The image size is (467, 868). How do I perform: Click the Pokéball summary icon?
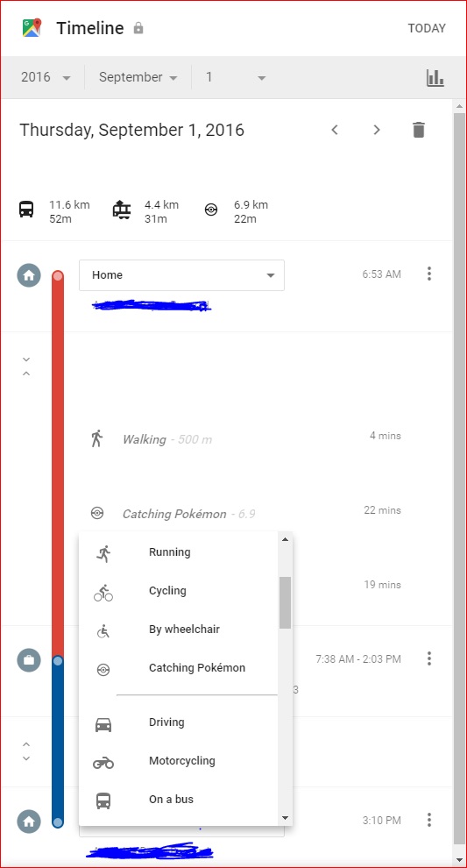[211, 210]
